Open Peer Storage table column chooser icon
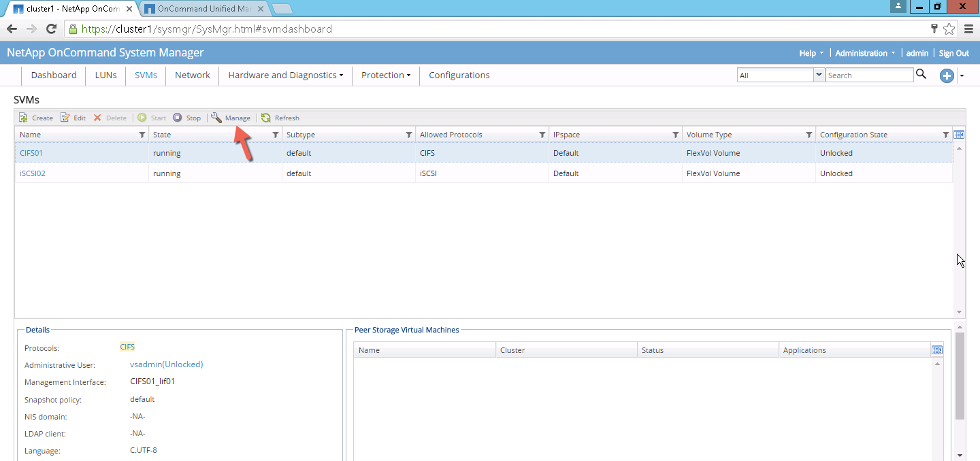Screen dimensions: 980x461 pos(937,350)
